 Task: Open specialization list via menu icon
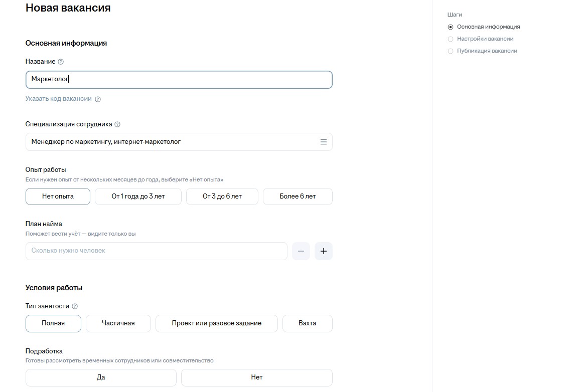[x=324, y=142]
